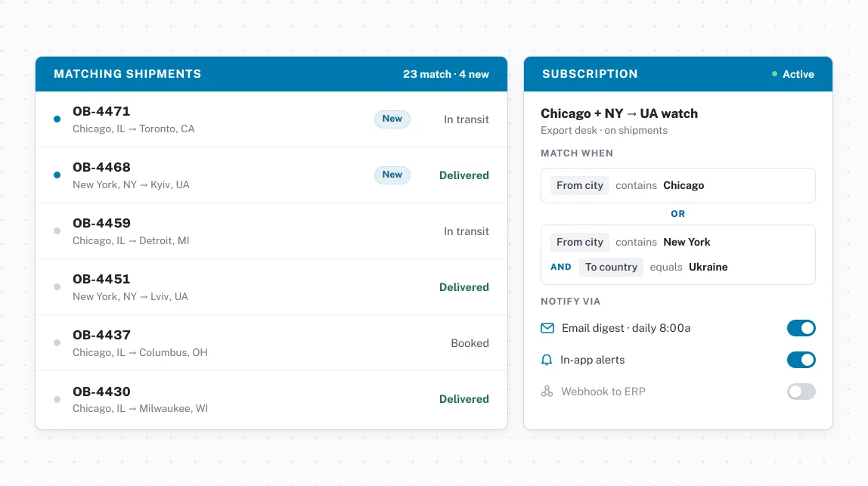Click the blue unread dot on OB-4468
The height and width of the screenshot is (486, 868).
click(x=57, y=175)
